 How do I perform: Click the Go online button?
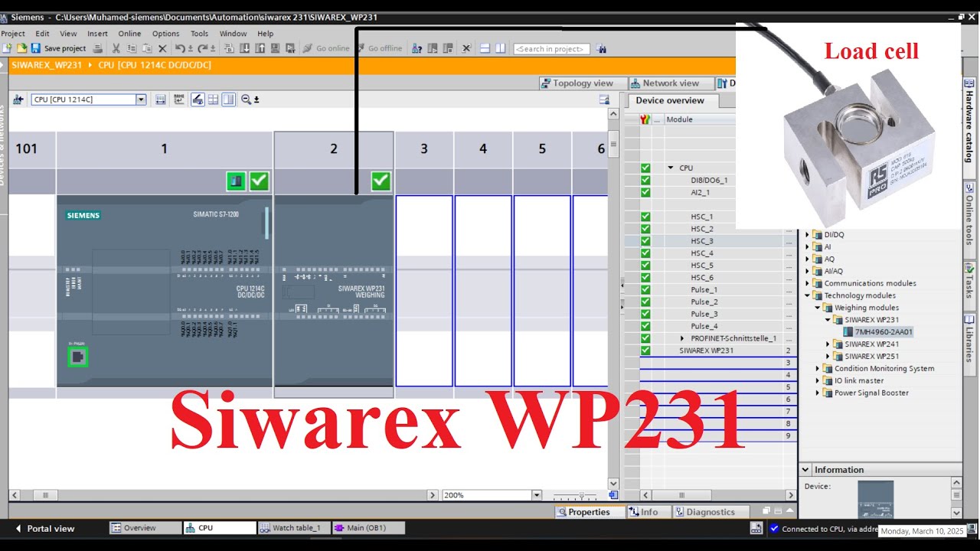(326, 48)
